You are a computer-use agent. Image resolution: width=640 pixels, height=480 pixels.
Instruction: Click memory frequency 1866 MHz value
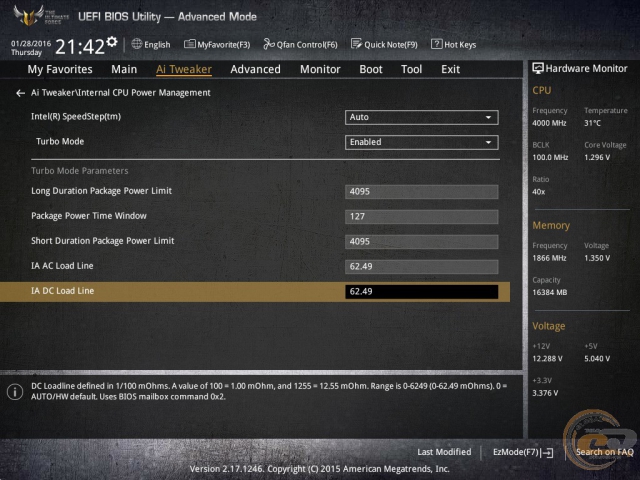click(549, 258)
